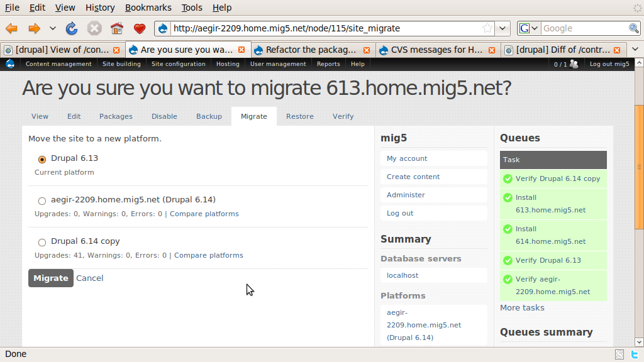This screenshot has width=644, height=362.
Task: Compare platforms for Drupal 6.14 copy
Action: (209, 255)
